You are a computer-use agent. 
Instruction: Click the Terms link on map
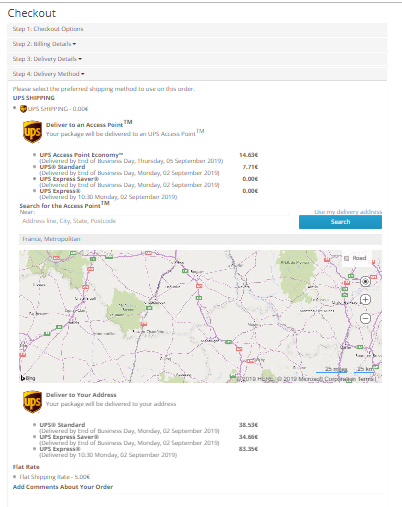click(367, 379)
